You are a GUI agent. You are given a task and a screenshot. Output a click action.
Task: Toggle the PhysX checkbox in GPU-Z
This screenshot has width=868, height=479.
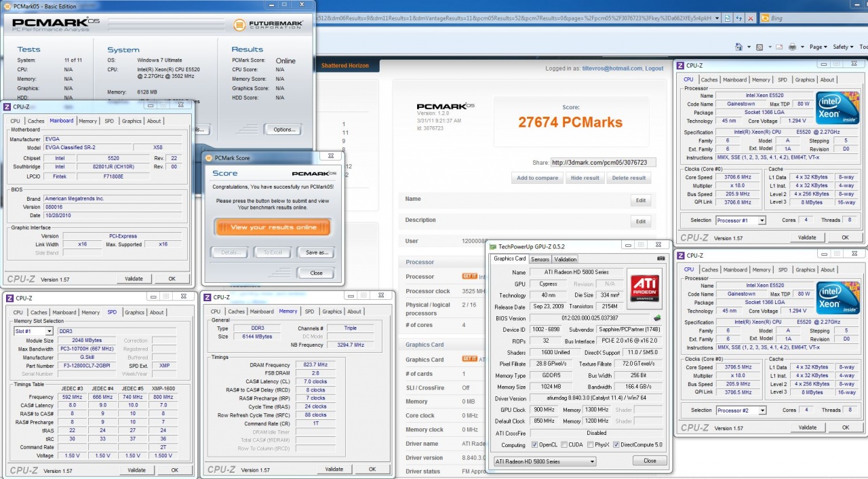591,445
